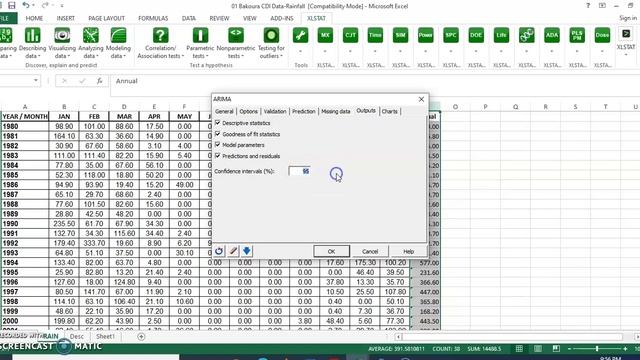Click the zoom slider handle
The width and height of the screenshot is (640, 360).
(x=597, y=349)
